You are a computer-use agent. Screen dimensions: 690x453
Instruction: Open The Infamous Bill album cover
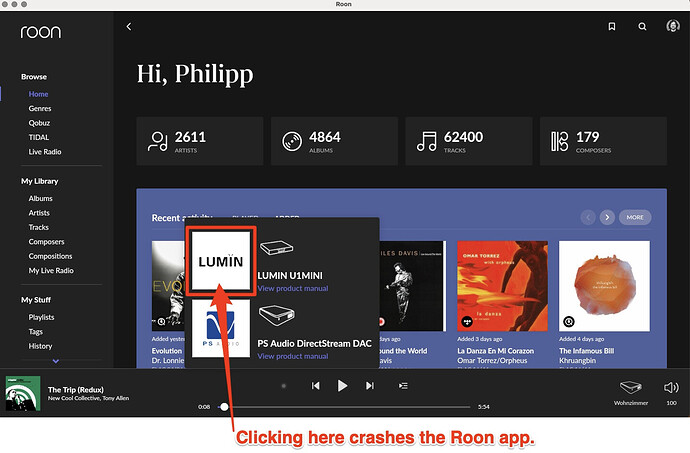click(x=604, y=286)
